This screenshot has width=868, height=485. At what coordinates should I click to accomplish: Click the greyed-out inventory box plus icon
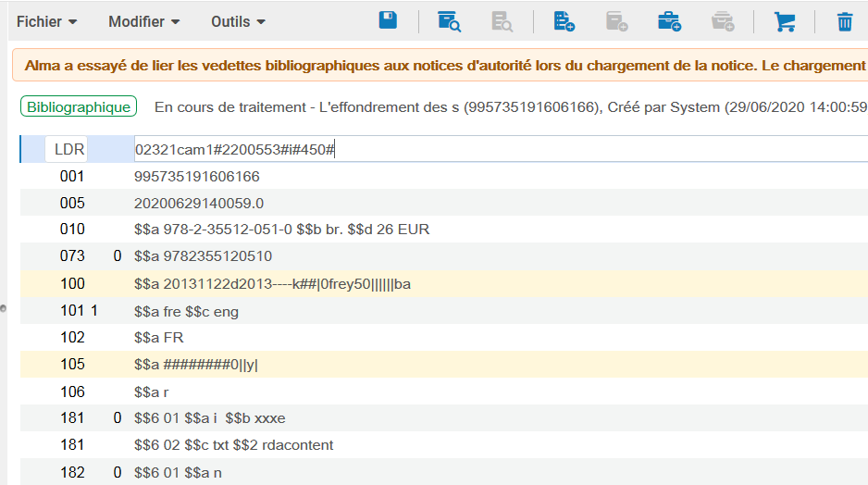pos(723,21)
